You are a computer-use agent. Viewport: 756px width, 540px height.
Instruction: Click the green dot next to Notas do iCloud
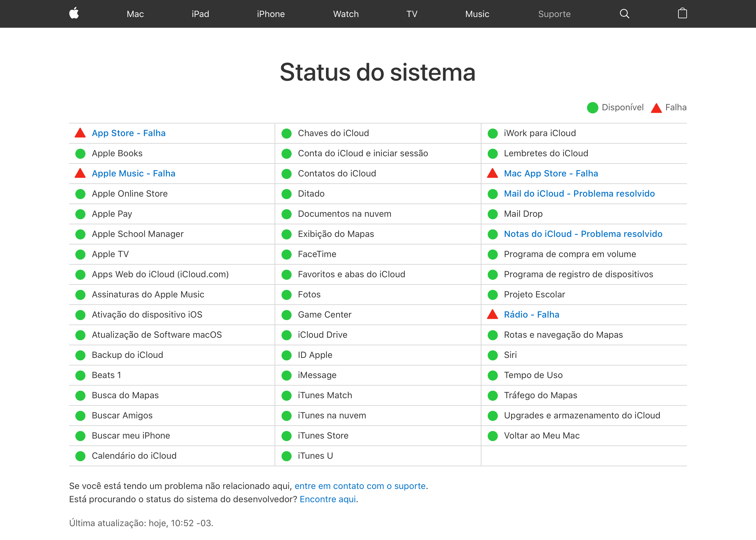pyautogui.click(x=492, y=234)
